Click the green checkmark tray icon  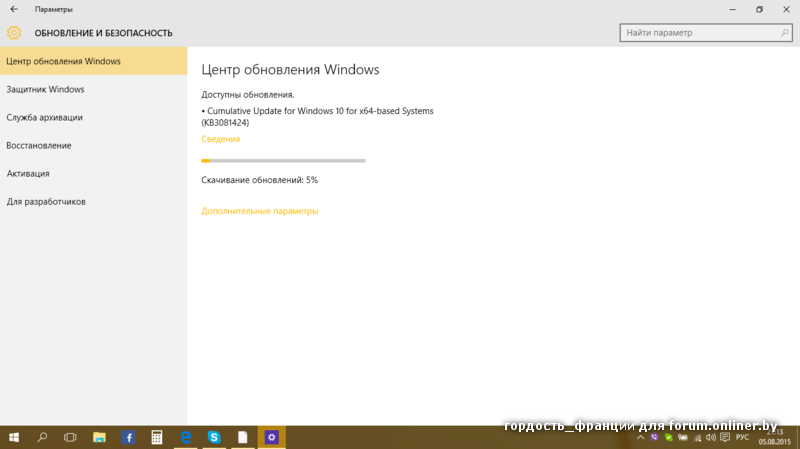(668, 437)
